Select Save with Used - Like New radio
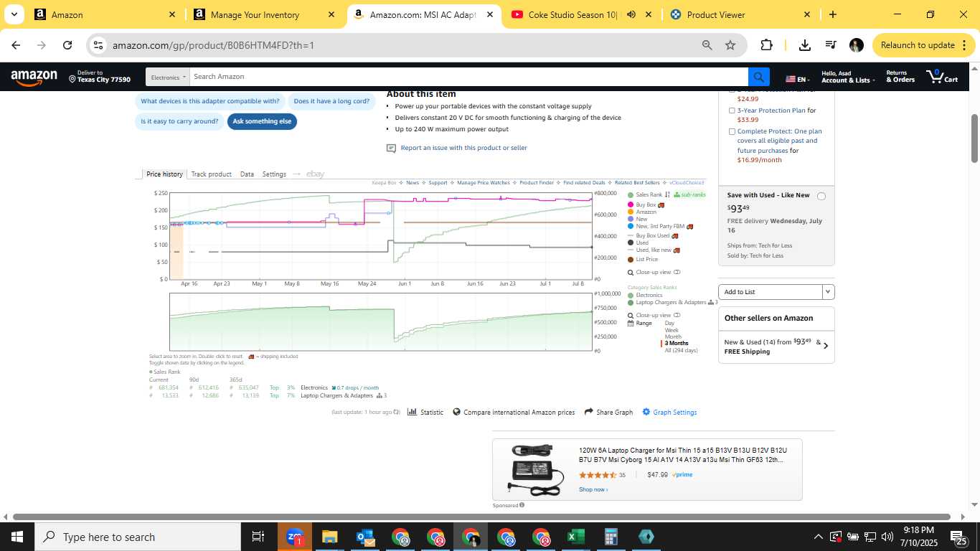This screenshot has height=551, width=980. point(821,196)
